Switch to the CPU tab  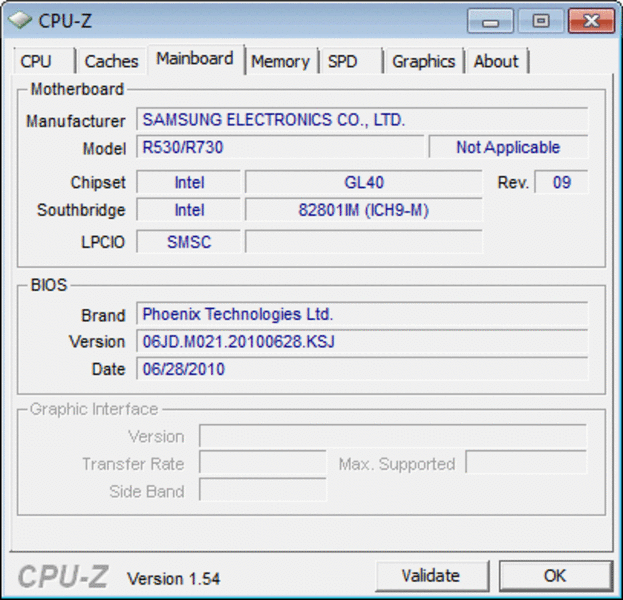point(44,61)
